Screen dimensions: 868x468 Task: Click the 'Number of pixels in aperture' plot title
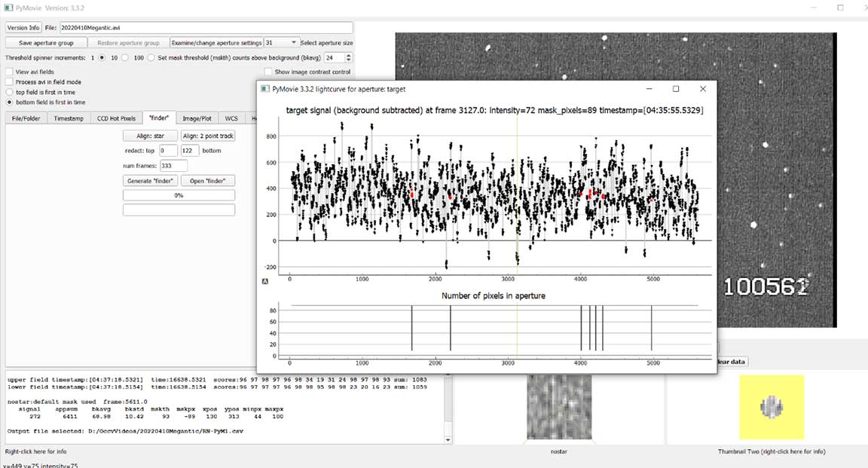[494, 295]
